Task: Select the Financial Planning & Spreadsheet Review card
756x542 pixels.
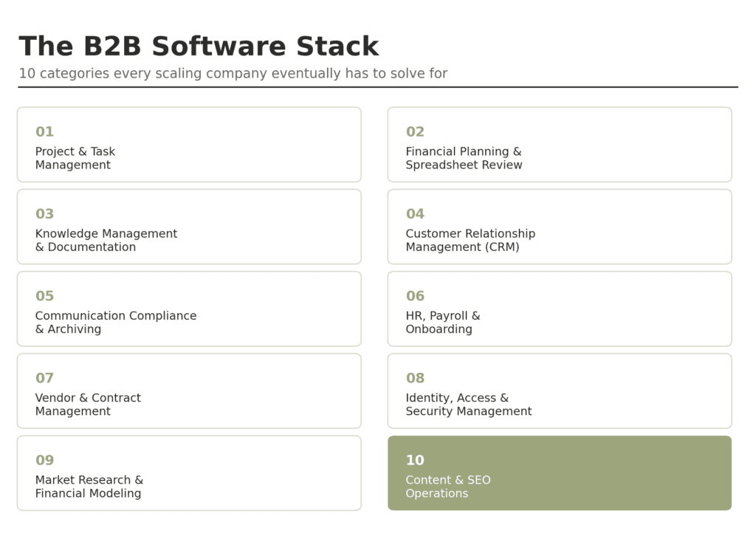Action: click(x=560, y=145)
